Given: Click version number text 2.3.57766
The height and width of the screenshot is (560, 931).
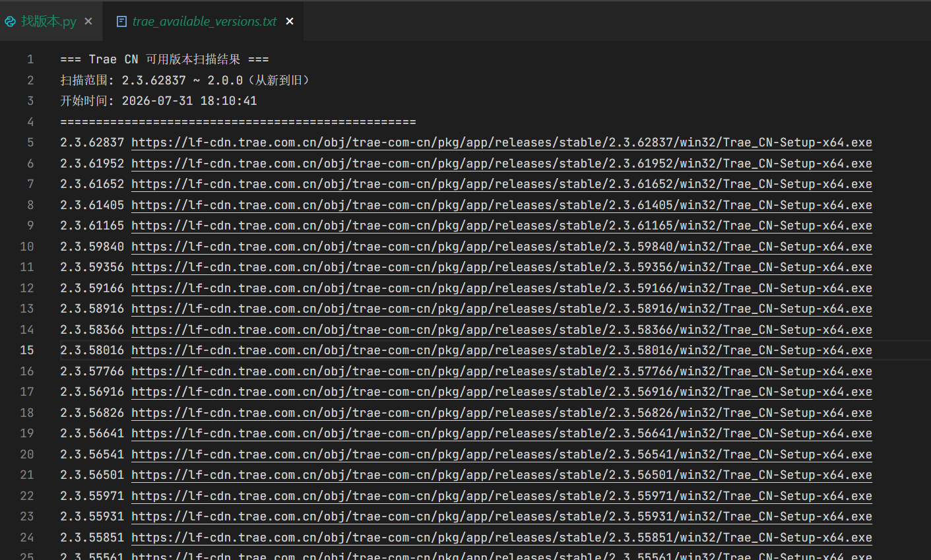Looking at the screenshot, I should tap(92, 371).
